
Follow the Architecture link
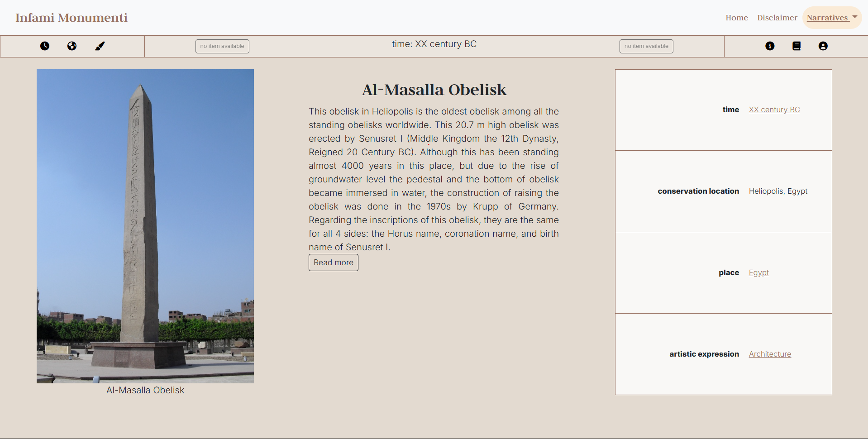point(770,354)
